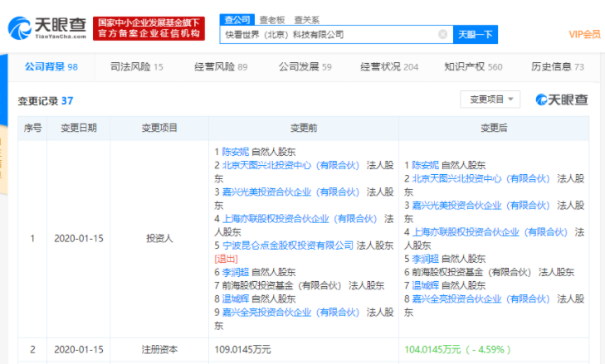Viewport: 605px width, 364px height.
Task: Click the 注册资本 change item cell
Action: [159, 350]
